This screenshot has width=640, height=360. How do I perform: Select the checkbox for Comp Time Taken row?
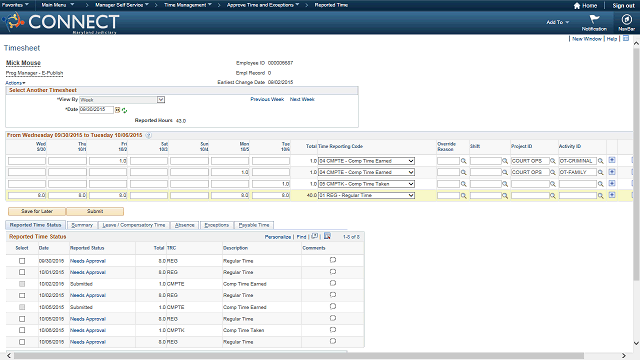(x=22, y=330)
